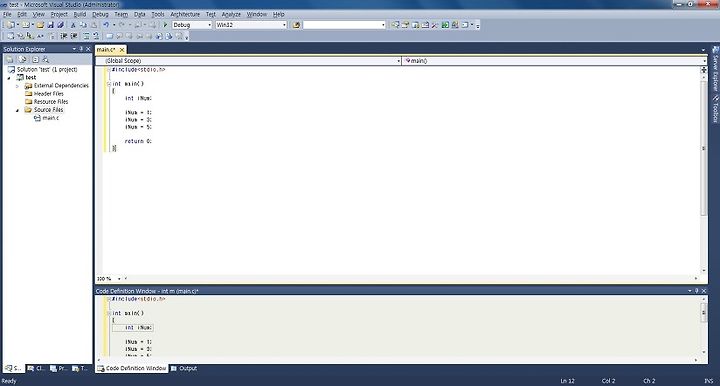This screenshot has width=720, height=386.
Task: Switch to the Output tab
Action: coord(184,369)
